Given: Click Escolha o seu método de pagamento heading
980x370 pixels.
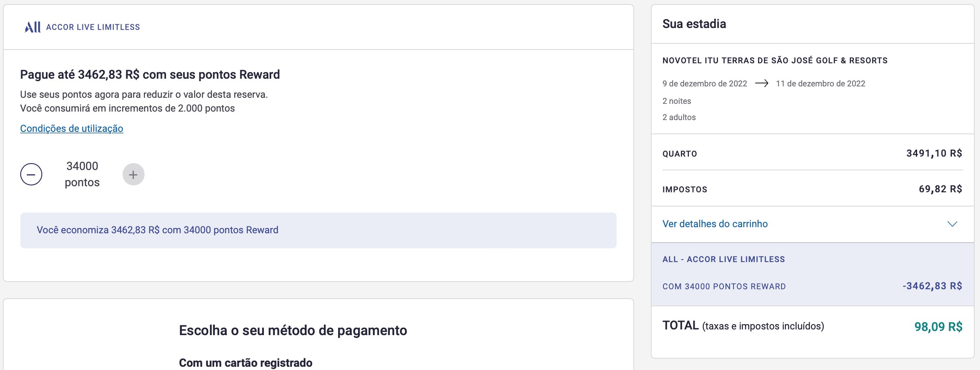Looking at the screenshot, I should [x=293, y=331].
